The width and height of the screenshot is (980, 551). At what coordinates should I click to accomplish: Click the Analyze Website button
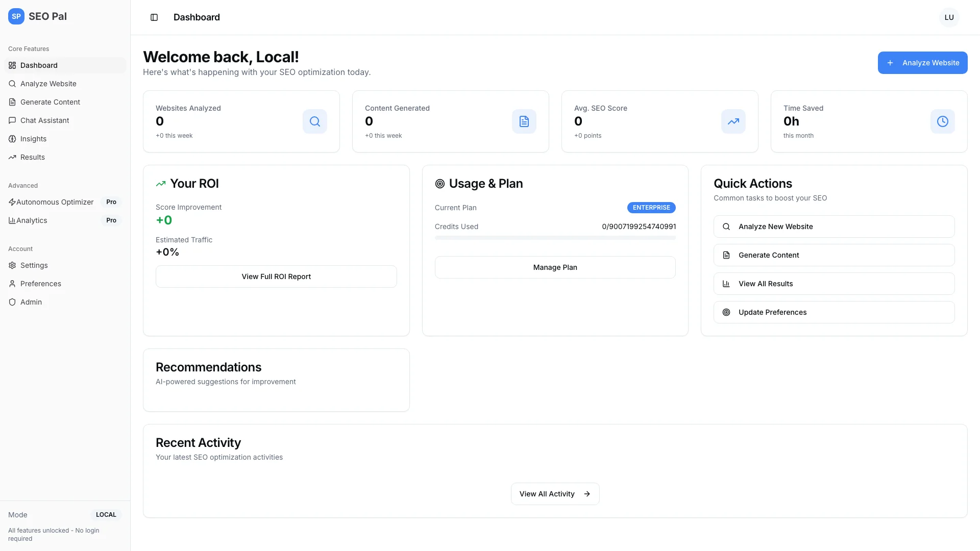pyautogui.click(x=922, y=63)
